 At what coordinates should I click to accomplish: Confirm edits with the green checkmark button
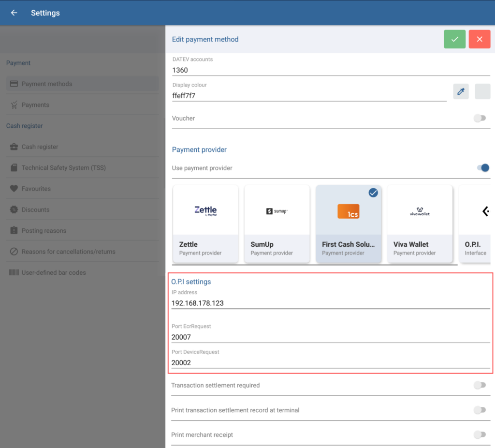[454, 39]
